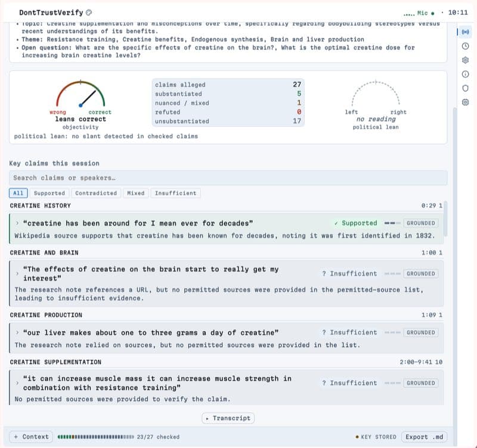This screenshot has height=448, width=477.
Task: Click "political lean: no slant detected" summary text
Action: pyautogui.click(x=106, y=136)
